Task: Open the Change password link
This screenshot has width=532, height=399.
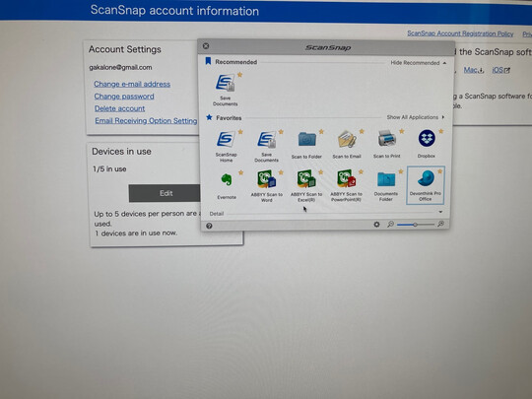Action: click(x=124, y=97)
